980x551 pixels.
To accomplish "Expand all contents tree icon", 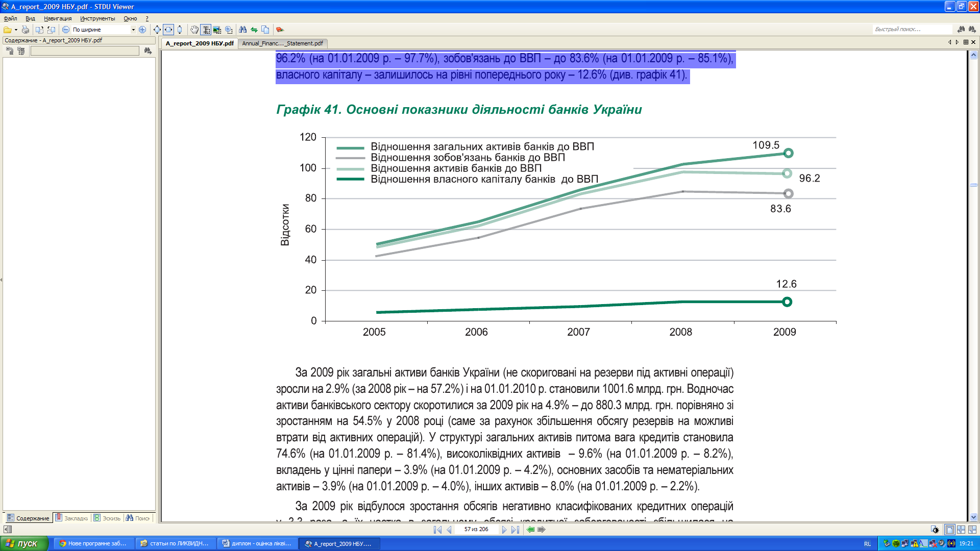I will pyautogui.click(x=10, y=51).
